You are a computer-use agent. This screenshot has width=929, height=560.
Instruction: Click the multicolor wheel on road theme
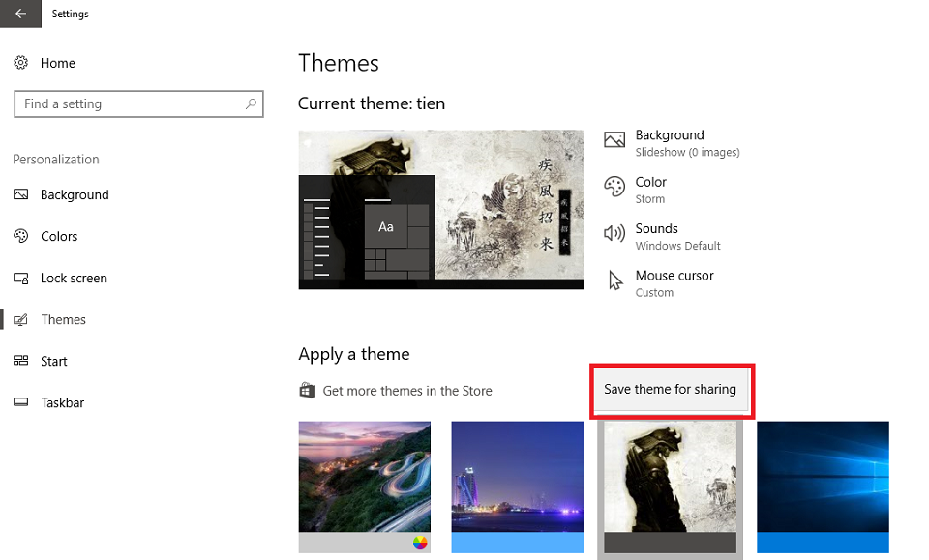coord(420,543)
